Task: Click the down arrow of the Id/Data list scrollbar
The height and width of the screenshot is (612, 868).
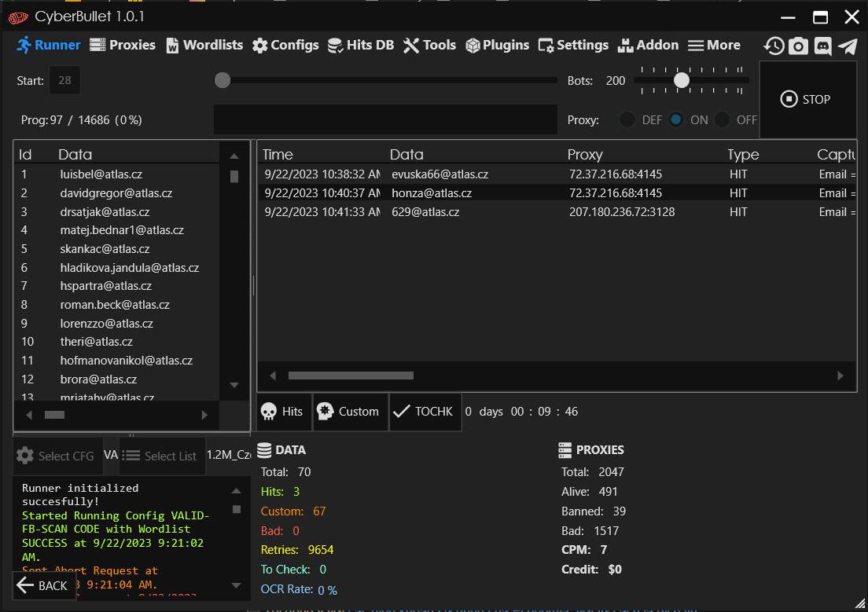Action: click(234, 385)
